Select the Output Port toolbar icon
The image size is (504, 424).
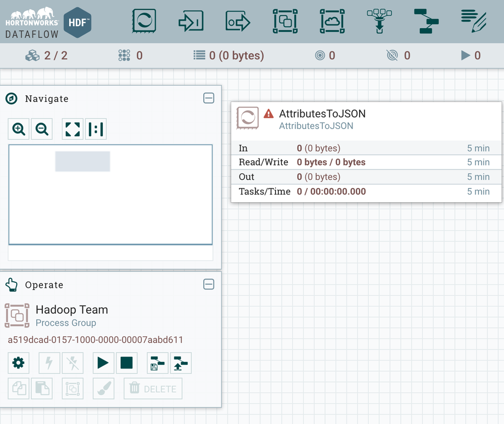(238, 21)
